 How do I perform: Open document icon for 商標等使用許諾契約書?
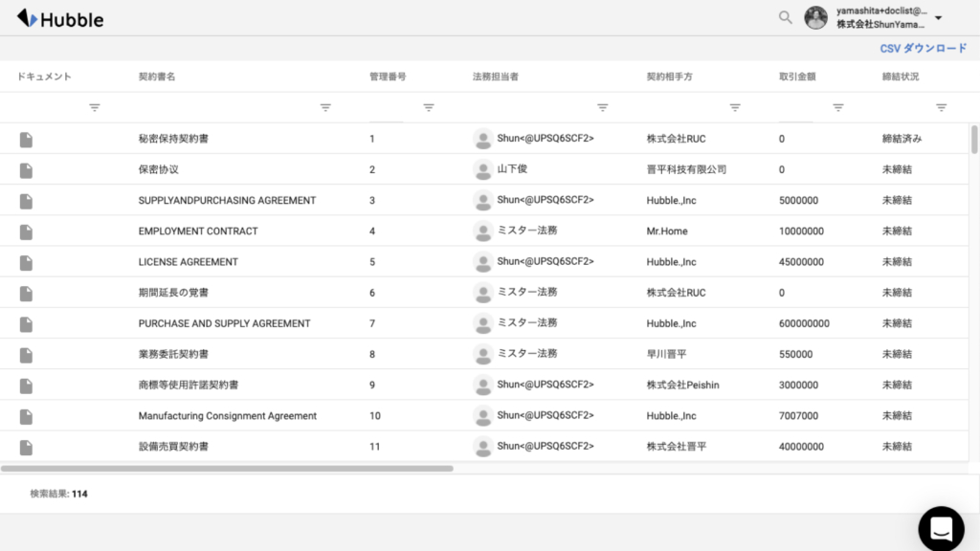click(26, 386)
